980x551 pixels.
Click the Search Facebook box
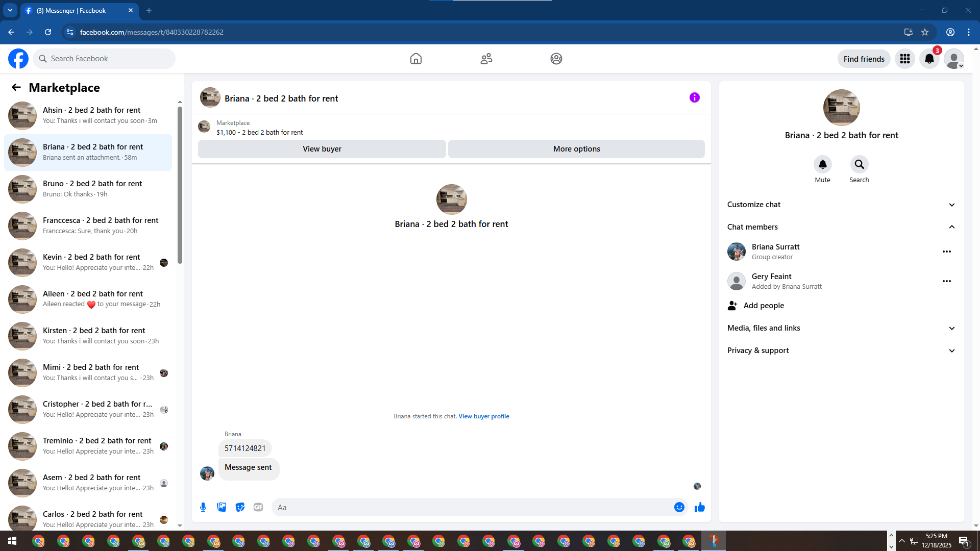tap(104, 59)
